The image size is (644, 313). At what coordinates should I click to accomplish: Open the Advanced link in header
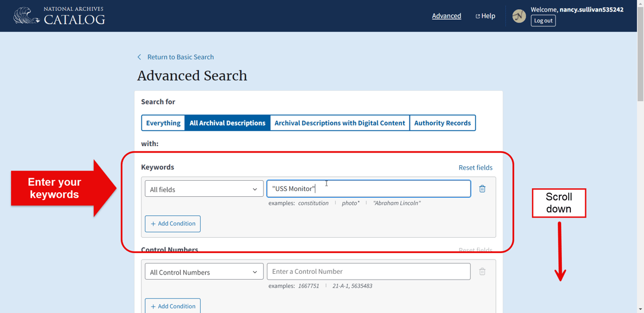pos(446,16)
